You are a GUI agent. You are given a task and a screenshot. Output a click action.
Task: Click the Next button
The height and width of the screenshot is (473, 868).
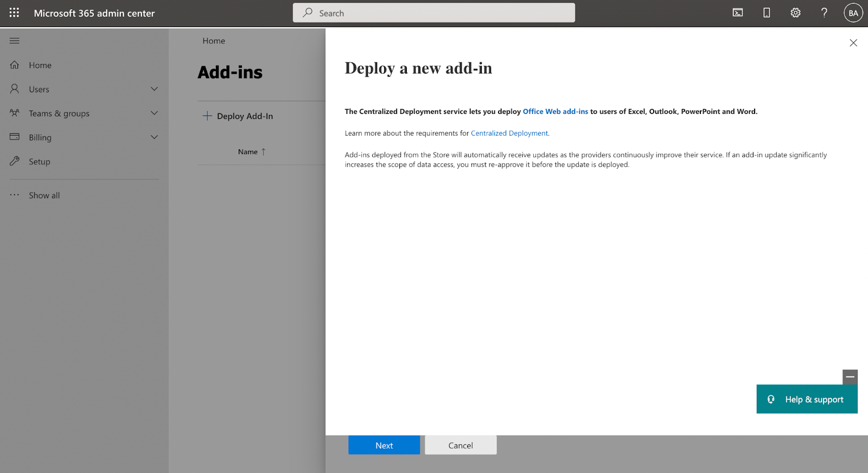384,445
